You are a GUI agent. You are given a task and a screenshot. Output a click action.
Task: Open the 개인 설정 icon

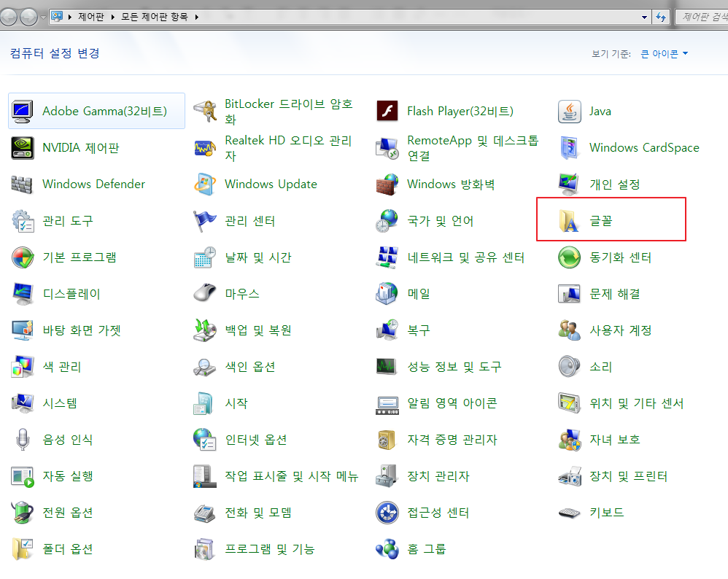(x=570, y=184)
